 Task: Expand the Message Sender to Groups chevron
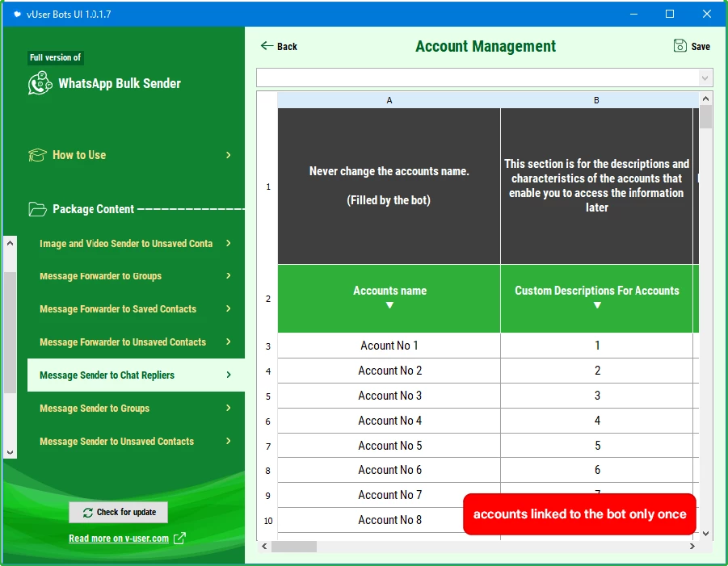coord(228,408)
